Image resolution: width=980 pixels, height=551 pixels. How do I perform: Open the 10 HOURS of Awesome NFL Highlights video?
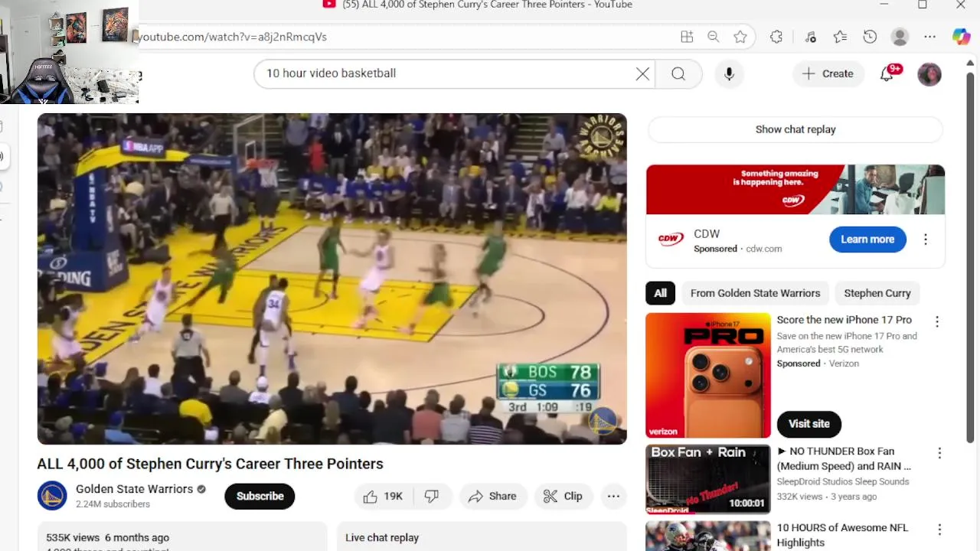pyautogui.click(x=842, y=535)
